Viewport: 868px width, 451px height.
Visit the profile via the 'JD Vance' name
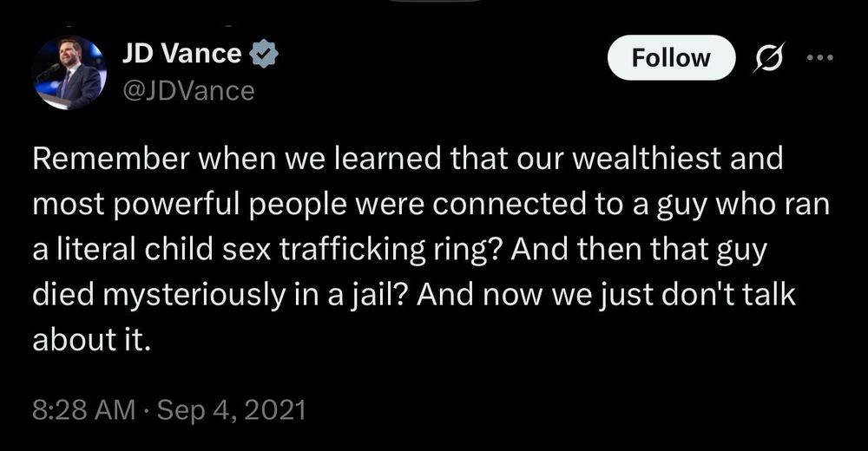coord(181,54)
